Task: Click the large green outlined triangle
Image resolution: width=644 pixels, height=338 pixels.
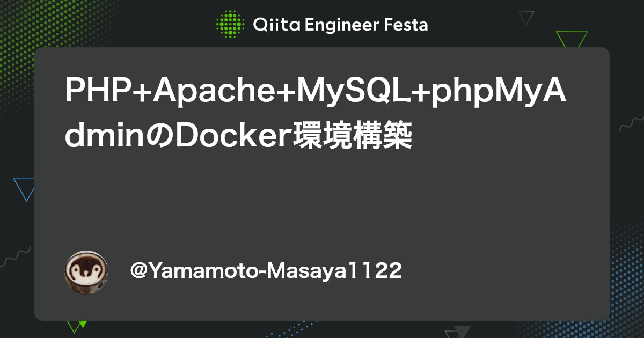Action: tap(572, 39)
